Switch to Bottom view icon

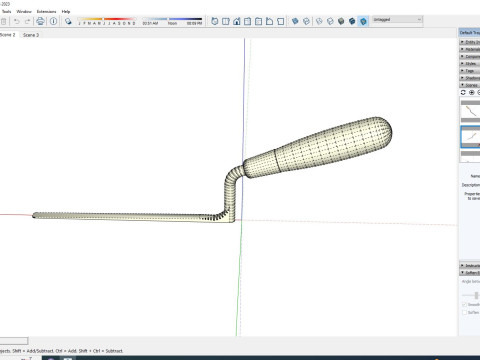(x=281, y=22)
